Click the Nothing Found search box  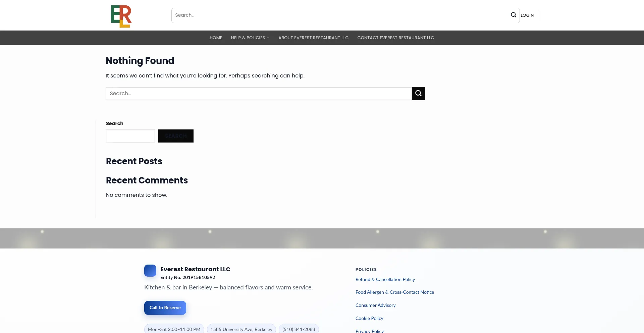point(258,94)
